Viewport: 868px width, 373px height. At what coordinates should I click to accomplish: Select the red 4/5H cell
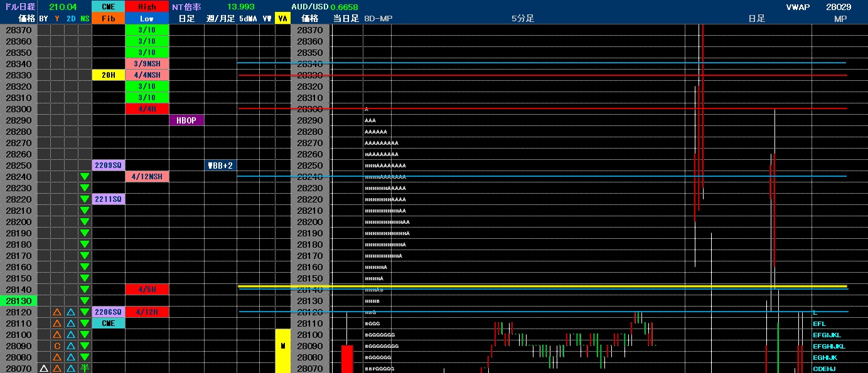147,290
